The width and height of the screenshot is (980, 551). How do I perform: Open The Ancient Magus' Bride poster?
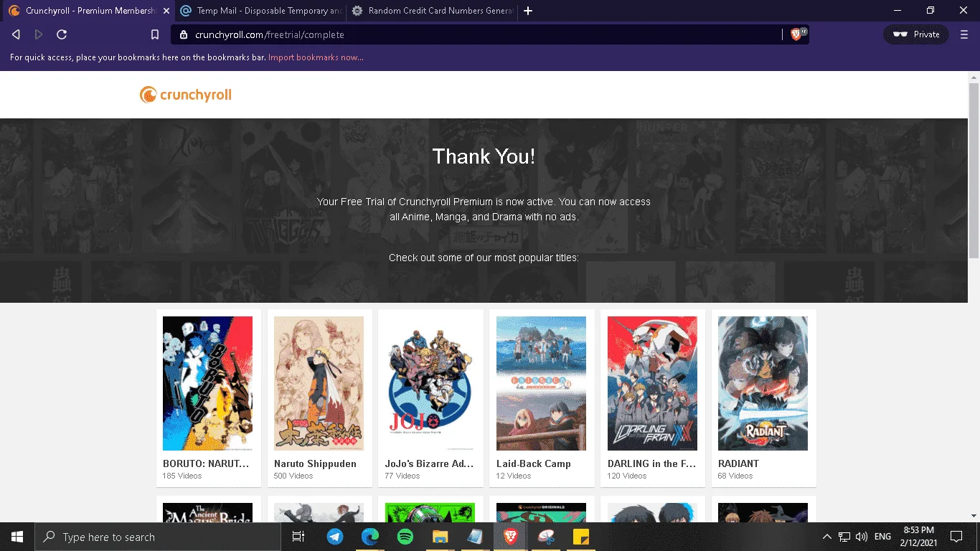point(208,512)
